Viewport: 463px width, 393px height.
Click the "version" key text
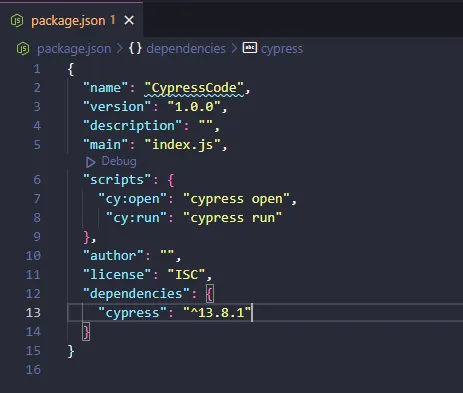coord(117,107)
